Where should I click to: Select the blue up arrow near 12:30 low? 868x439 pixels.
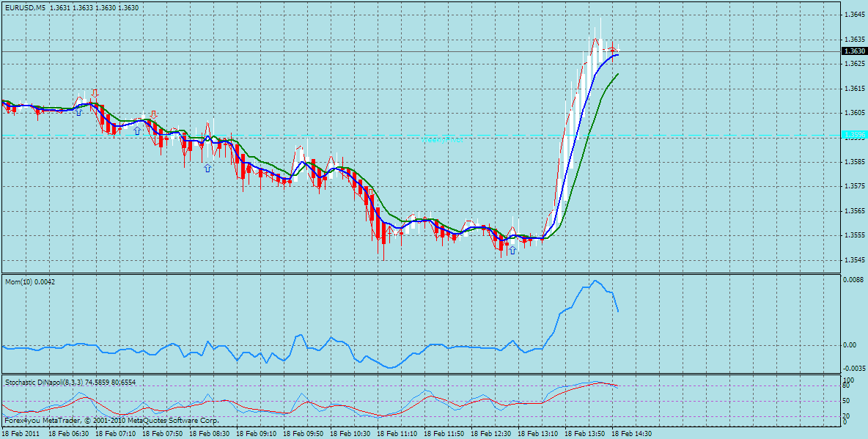pos(512,250)
